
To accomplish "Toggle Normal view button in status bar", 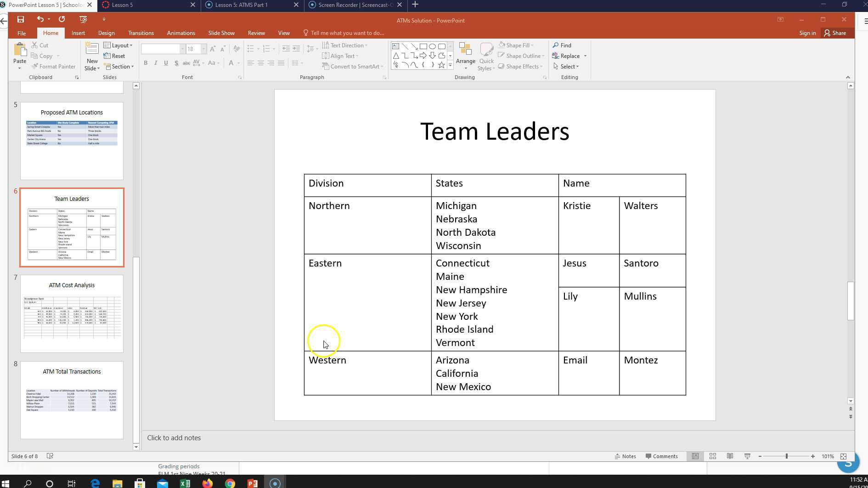I will coord(695,456).
